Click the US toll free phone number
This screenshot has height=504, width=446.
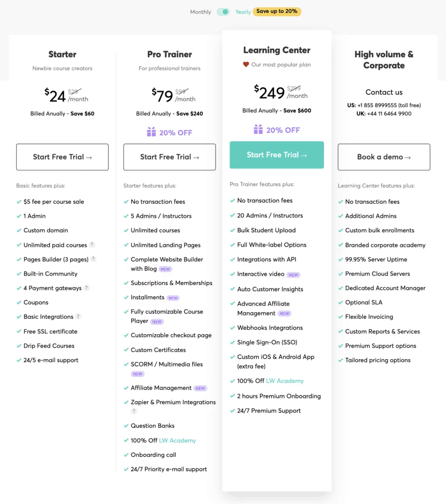pyautogui.click(x=389, y=105)
